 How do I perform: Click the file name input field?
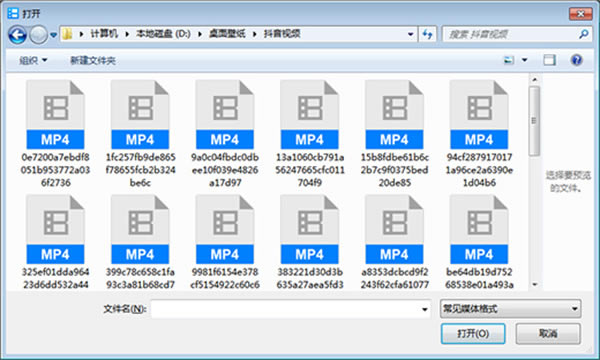[291, 309]
